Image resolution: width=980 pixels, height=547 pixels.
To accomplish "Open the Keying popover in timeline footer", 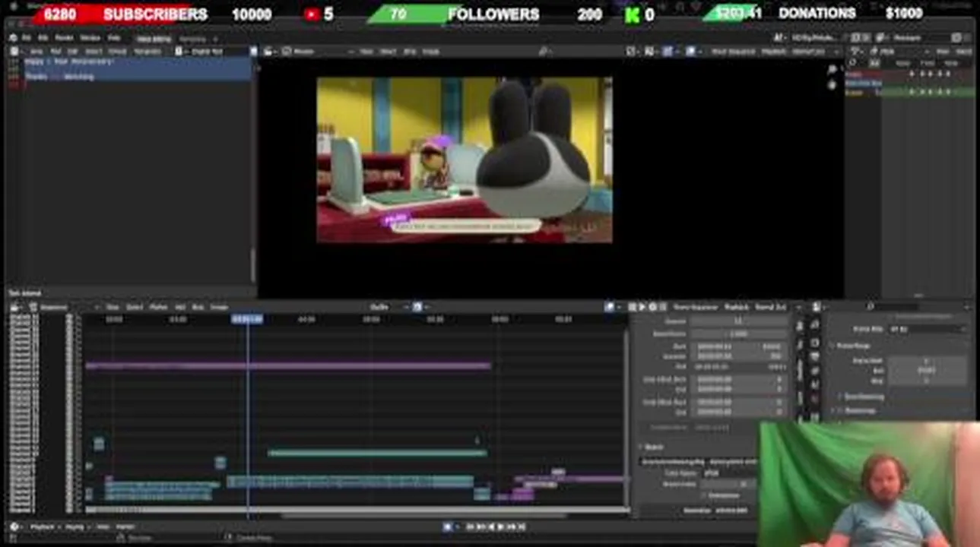I will pyautogui.click(x=76, y=526).
